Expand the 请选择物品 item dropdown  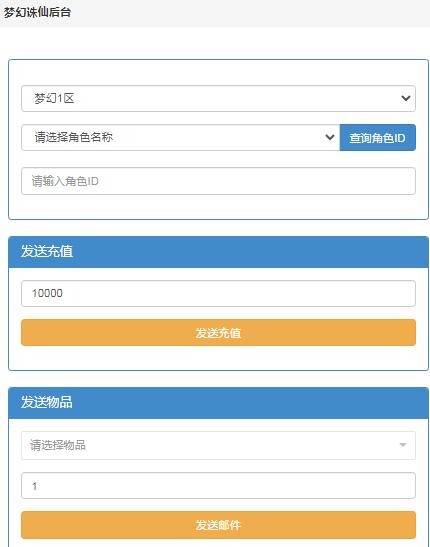click(218, 445)
